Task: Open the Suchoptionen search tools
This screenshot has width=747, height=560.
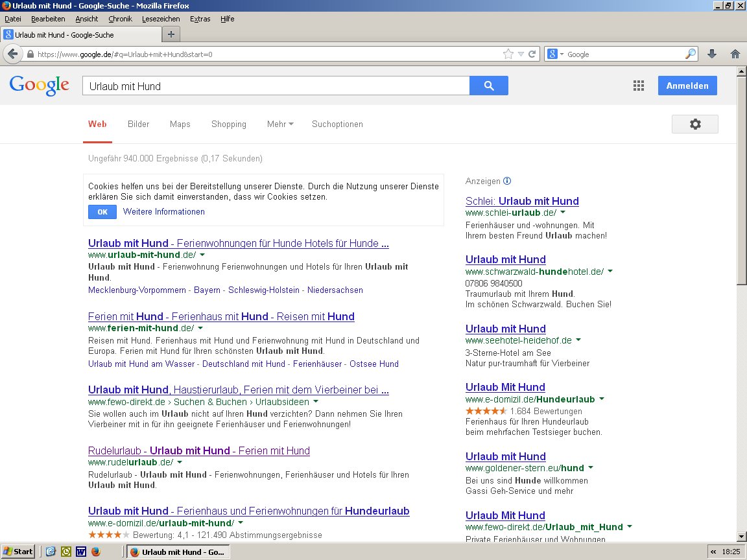Action: [x=337, y=124]
